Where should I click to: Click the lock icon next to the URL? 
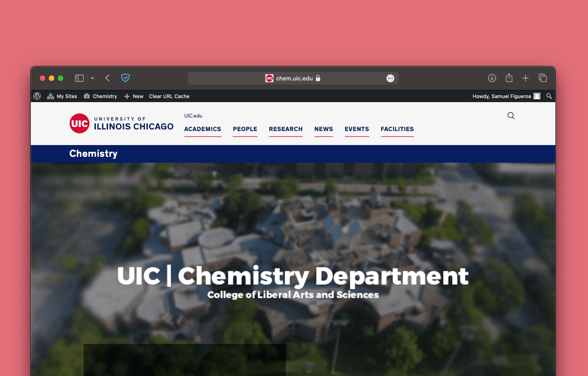(318, 78)
